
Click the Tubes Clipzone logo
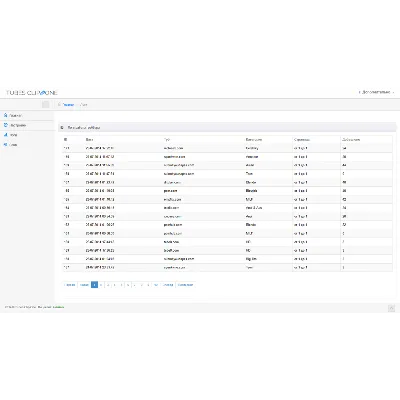pyautogui.click(x=32, y=93)
